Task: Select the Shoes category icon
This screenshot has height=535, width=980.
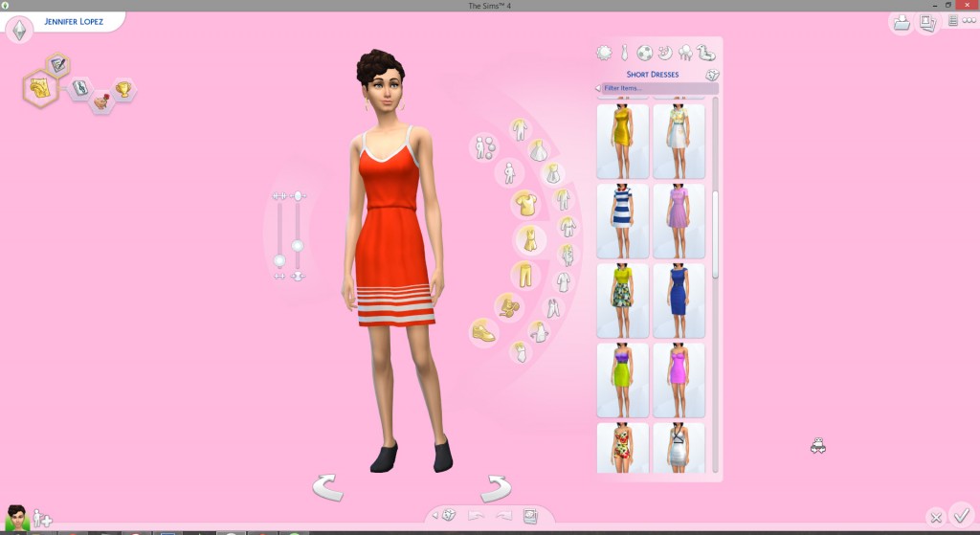Action: [483, 332]
